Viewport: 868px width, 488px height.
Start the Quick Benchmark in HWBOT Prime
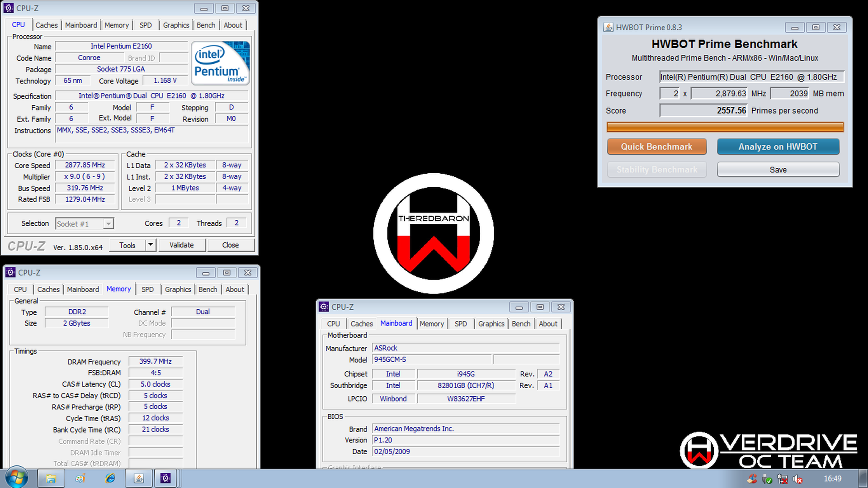(x=656, y=147)
